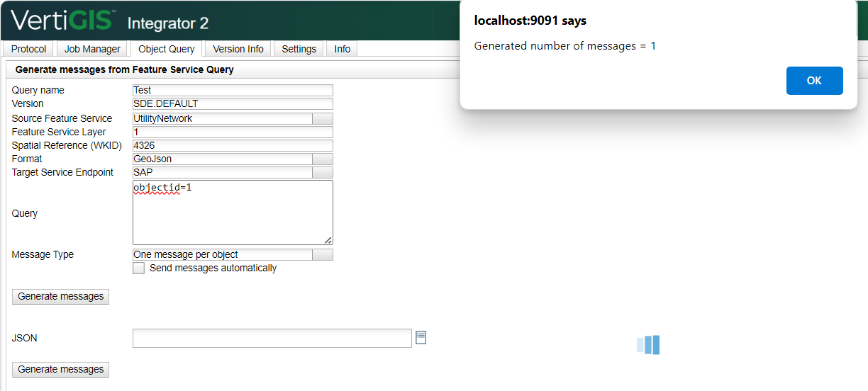This screenshot has height=391, width=868.
Task: Expand the Source Feature Service dropdown
Action: tap(323, 118)
